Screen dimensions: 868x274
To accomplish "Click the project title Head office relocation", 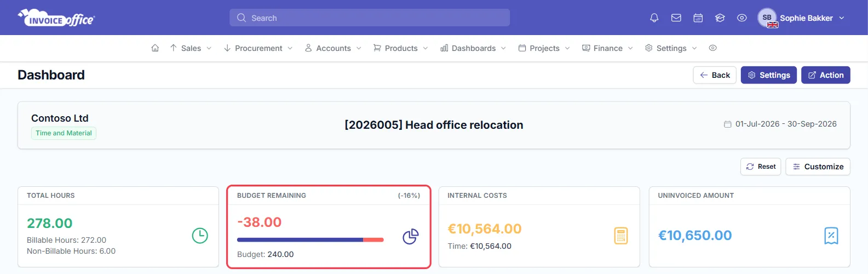I will point(434,125).
